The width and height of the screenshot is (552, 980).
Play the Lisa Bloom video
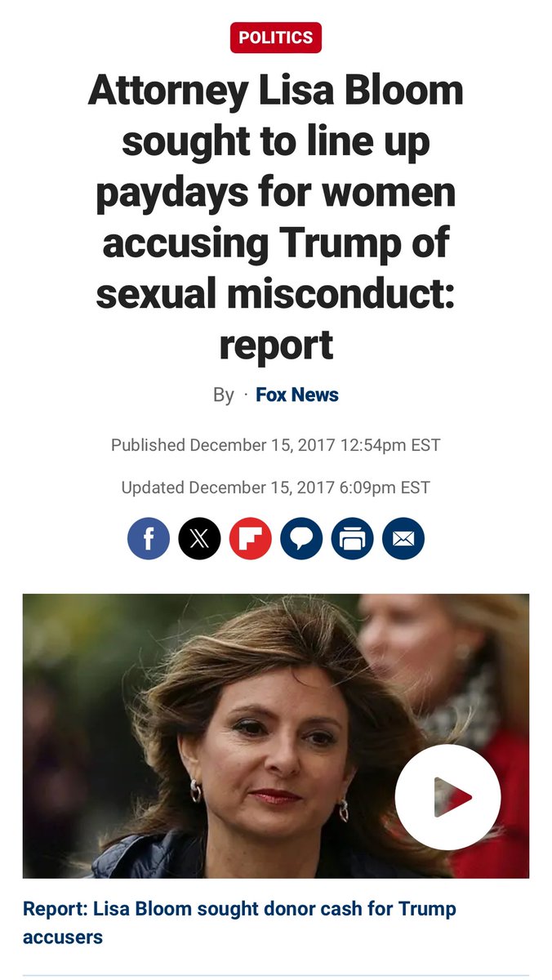pyautogui.click(x=447, y=797)
